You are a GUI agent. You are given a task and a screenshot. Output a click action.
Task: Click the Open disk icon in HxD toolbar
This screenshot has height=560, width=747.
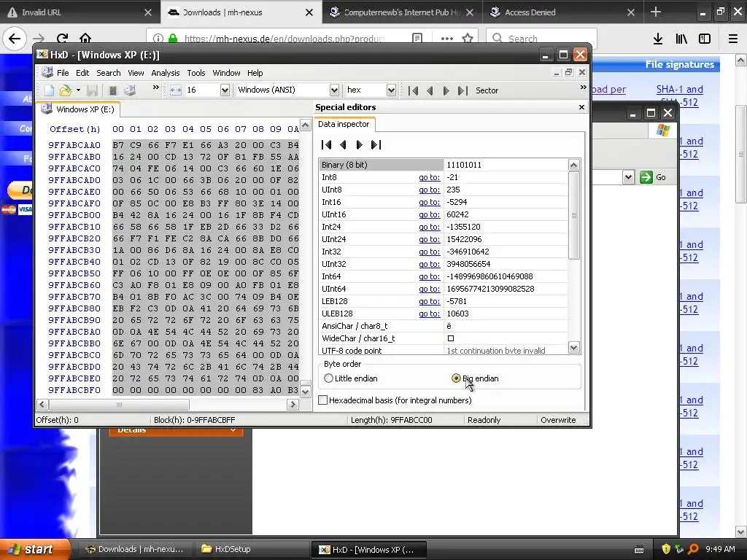130,90
